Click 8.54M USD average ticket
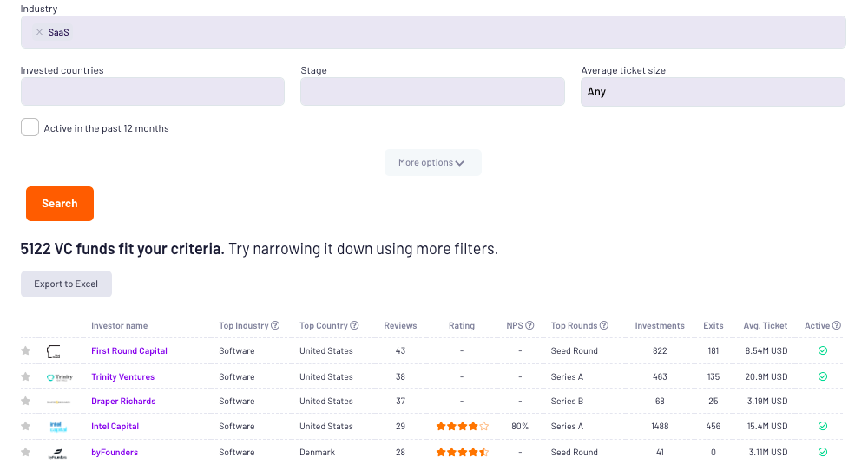 [766, 350]
